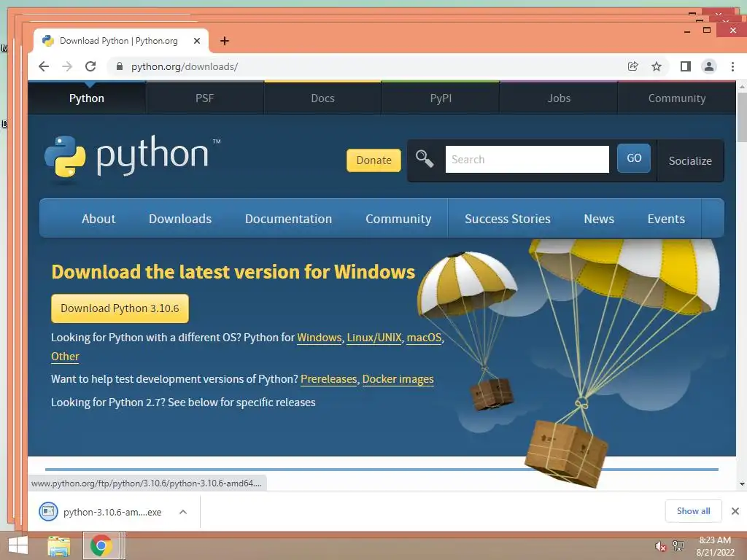Open the About menu

(98, 219)
